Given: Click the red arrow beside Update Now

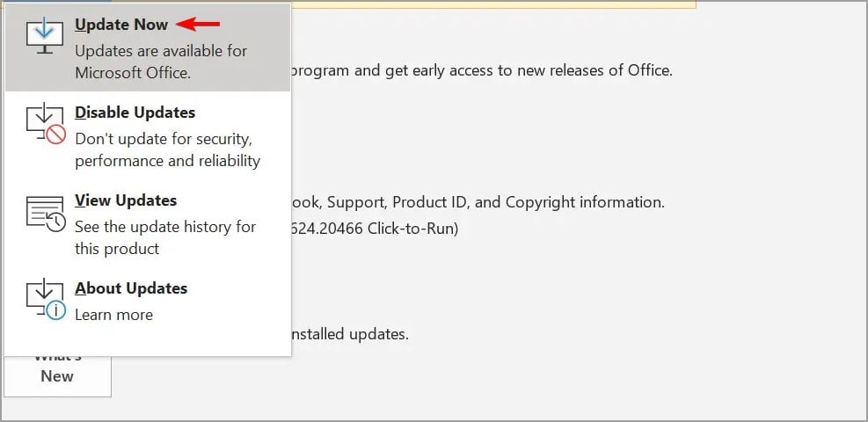Looking at the screenshot, I should pyautogui.click(x=198, y=25).
